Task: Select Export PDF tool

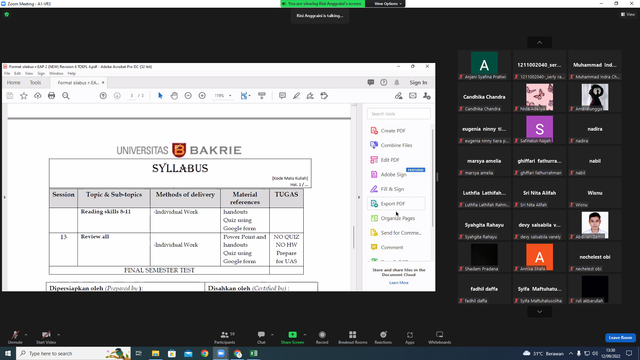Action: click(x=396, y=203)
